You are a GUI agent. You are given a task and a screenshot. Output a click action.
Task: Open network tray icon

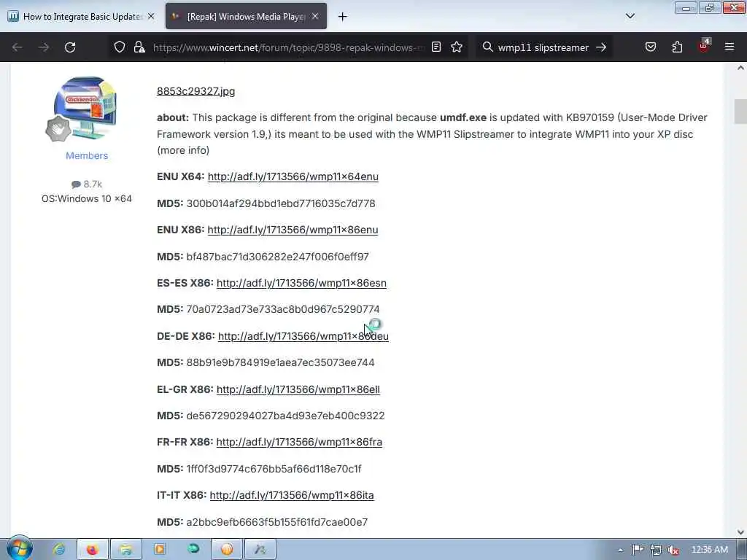pyautogui.click(x=656, y=550)
